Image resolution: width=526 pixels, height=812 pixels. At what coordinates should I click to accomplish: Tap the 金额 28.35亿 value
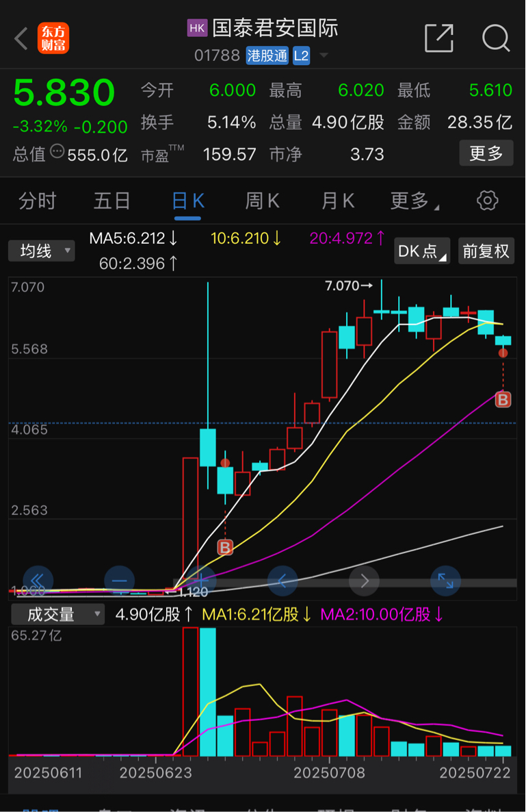click(x=480, y=123)
